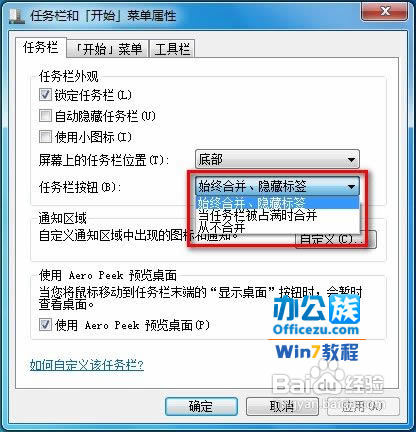The height and width of the screenshot is (432, 416).
Task: Open the 如何自定义该任务栏 help link
Action: (87, 365)
